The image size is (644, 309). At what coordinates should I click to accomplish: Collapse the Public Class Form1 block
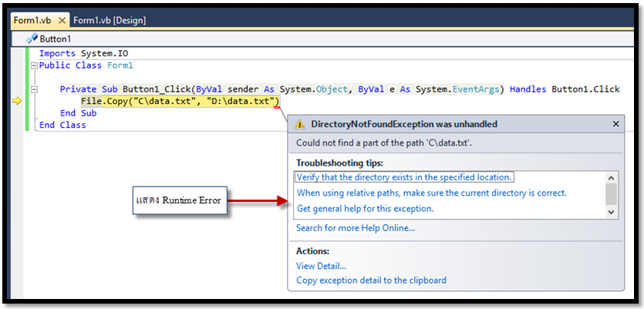[33, 65]
